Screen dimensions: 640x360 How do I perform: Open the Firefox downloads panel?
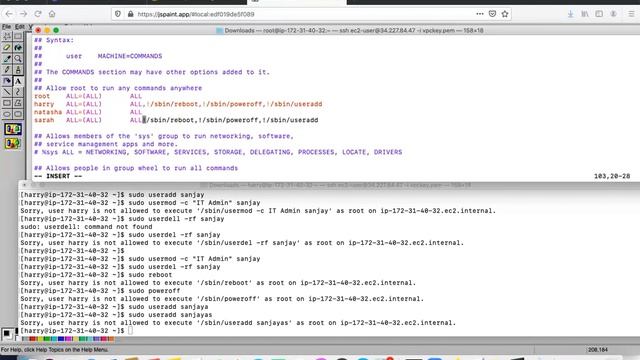[x=571, y=14]
